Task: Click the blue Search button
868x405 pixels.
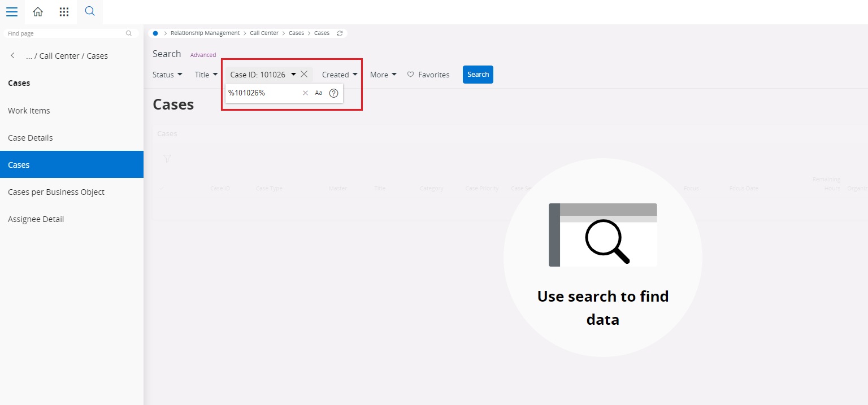Action: [478, 75]
